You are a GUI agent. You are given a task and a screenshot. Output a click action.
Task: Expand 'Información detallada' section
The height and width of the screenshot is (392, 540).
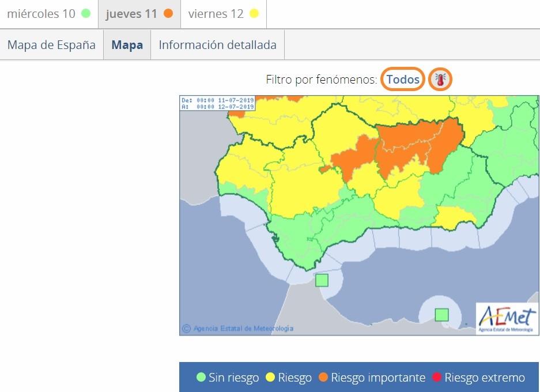[217, 44]
